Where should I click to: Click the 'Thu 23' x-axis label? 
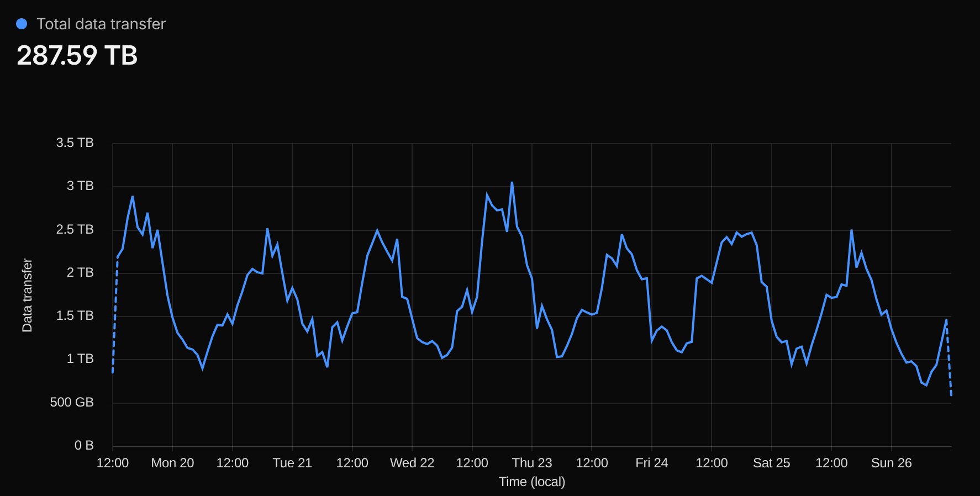531,463
